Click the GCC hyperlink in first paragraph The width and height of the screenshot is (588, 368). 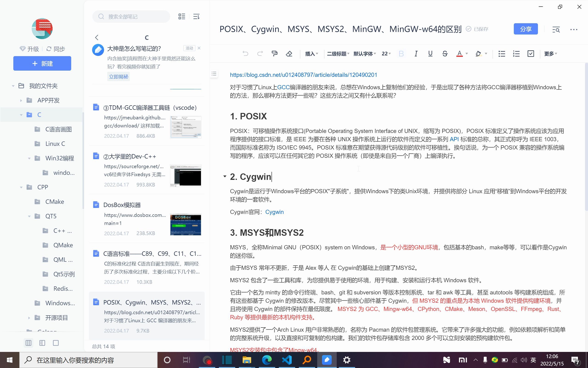pyautogui.click(x=283, y=87)
